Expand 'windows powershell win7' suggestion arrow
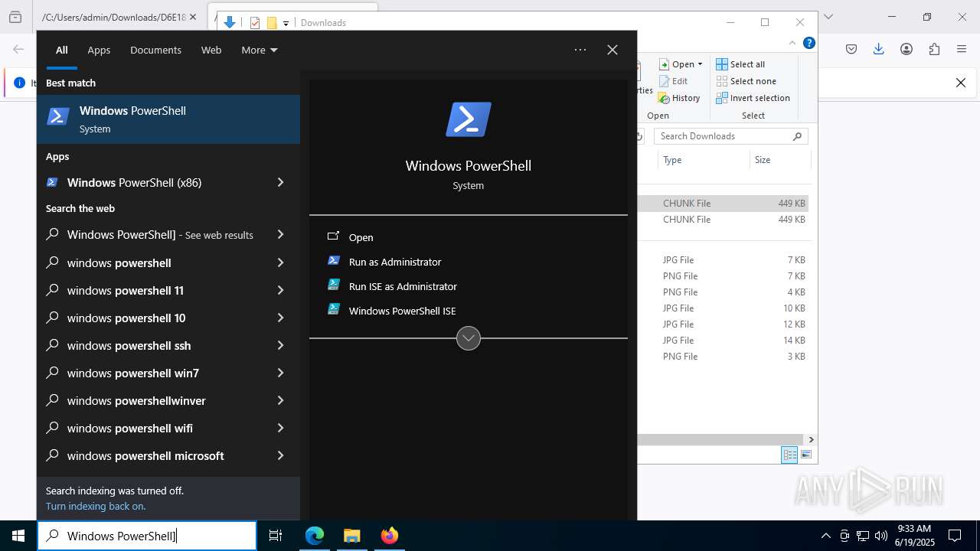 click(280, 373)
